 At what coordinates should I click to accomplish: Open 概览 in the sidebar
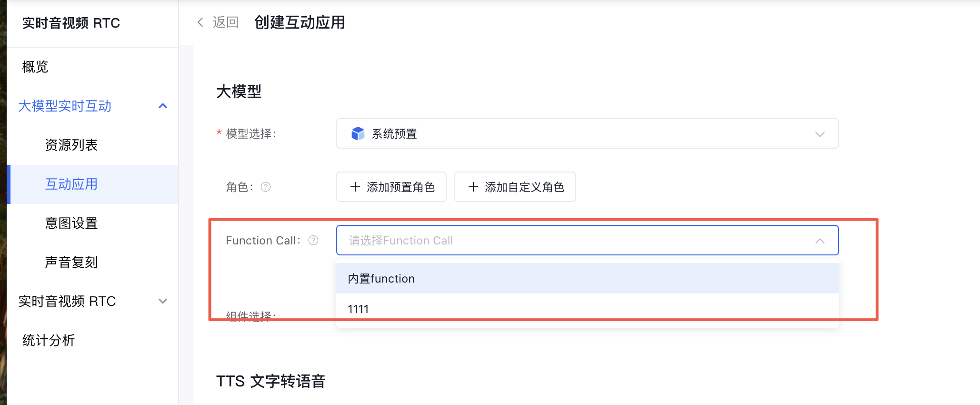pos(35,67)
